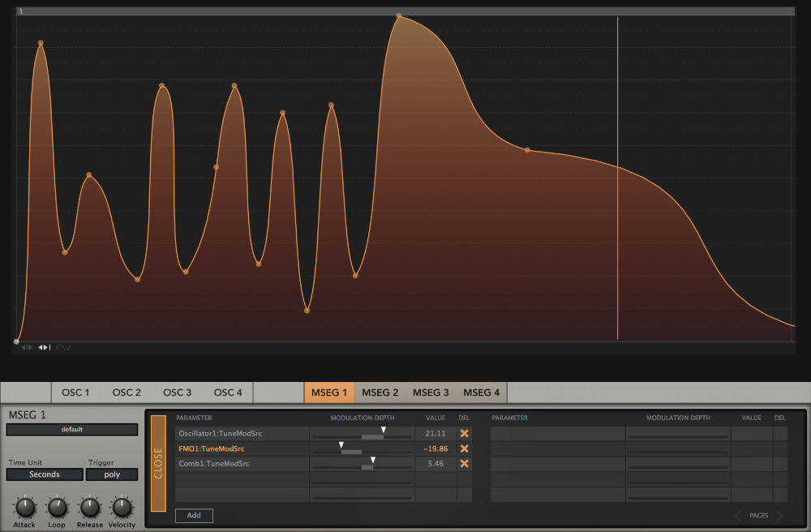Click the white double-arrow snap icon
The height and width of the screenshot is (532, 811).
(45, 348)
